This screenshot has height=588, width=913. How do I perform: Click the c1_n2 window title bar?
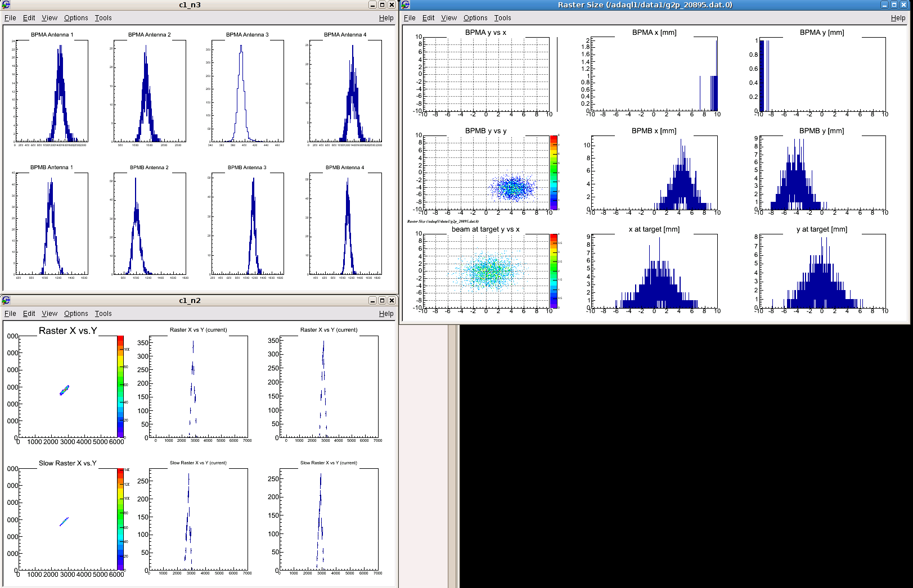190,300
